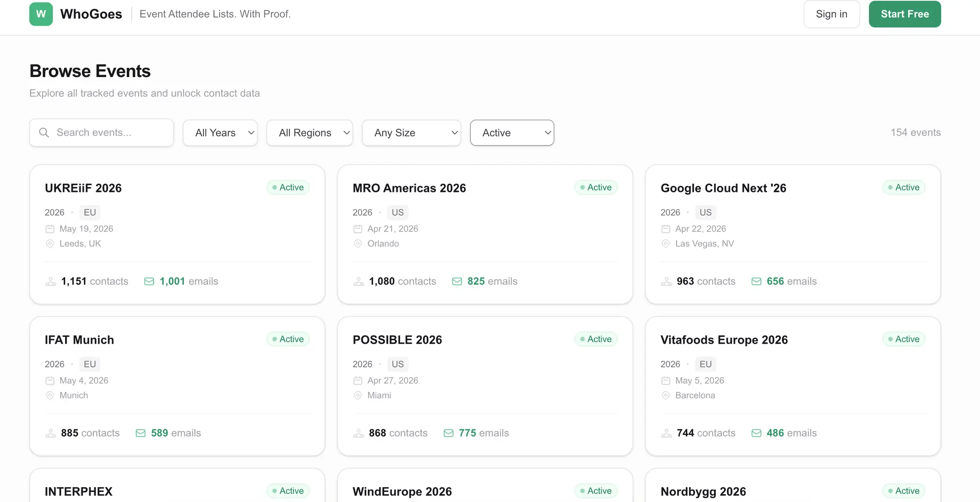This screenshot has width=980, height=502.
Task: Click envelope icon beside 589 emails
Action: pyautogui.click(x=141, y=433)
